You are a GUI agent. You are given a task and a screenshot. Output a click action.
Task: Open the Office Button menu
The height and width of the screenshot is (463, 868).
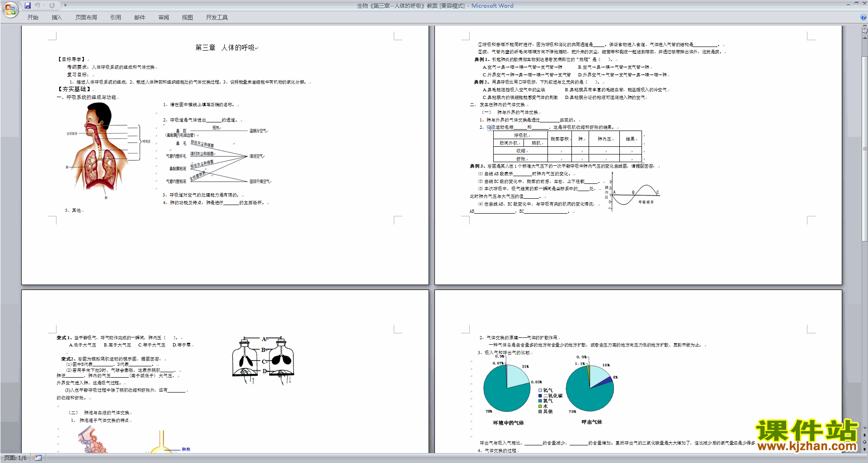click(10, 10)
